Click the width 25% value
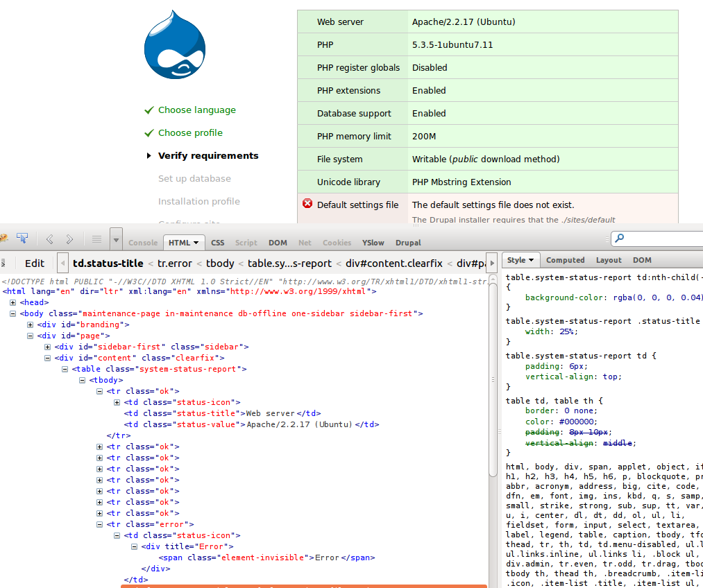Viewport: 703px width, 588px height. [566, 331]
